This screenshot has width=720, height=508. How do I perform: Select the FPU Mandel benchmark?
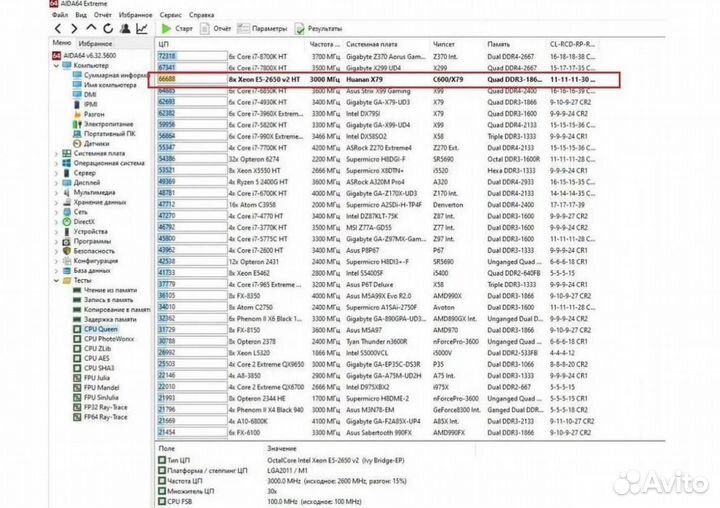[x=96, y=388]
